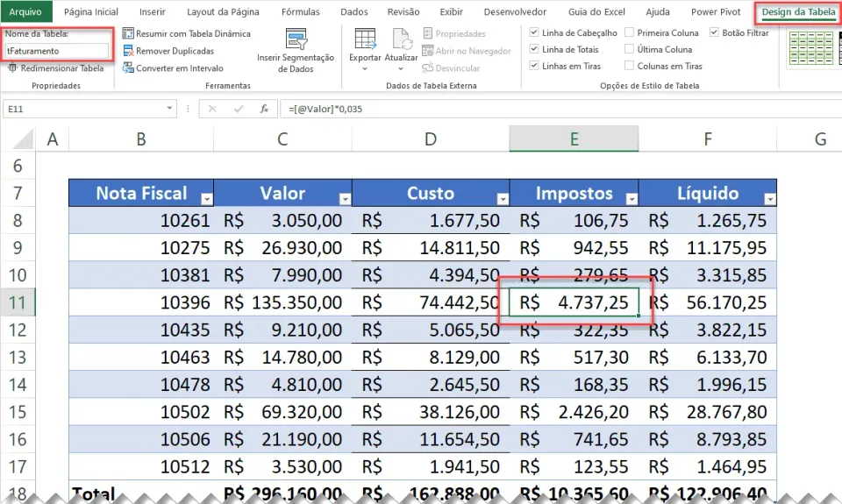Switch to the Power Pivot tab
The image size is (842, 504).
[716, 11]
